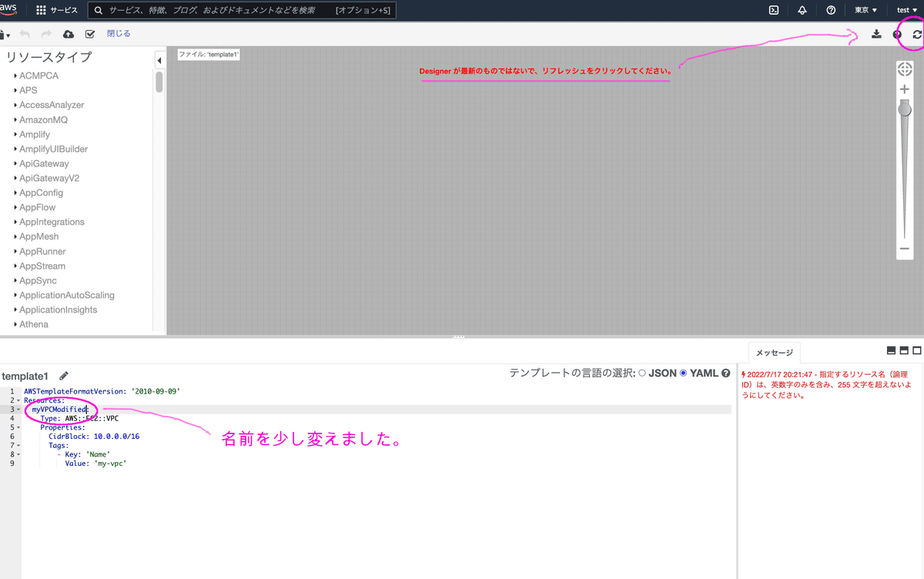The width and height of the screenshot is (924, 579).
Task: Collapse the resource types side panel
Action: tap(159, 60)
